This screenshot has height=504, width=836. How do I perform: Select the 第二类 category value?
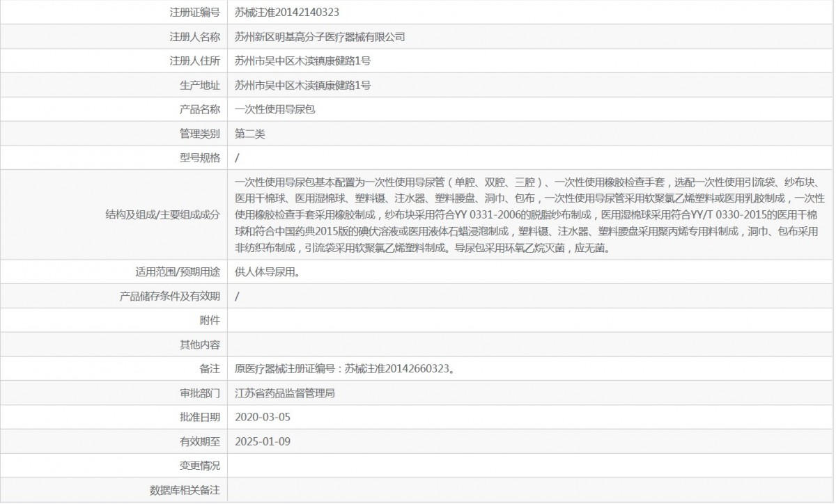(x=249, y=134)
